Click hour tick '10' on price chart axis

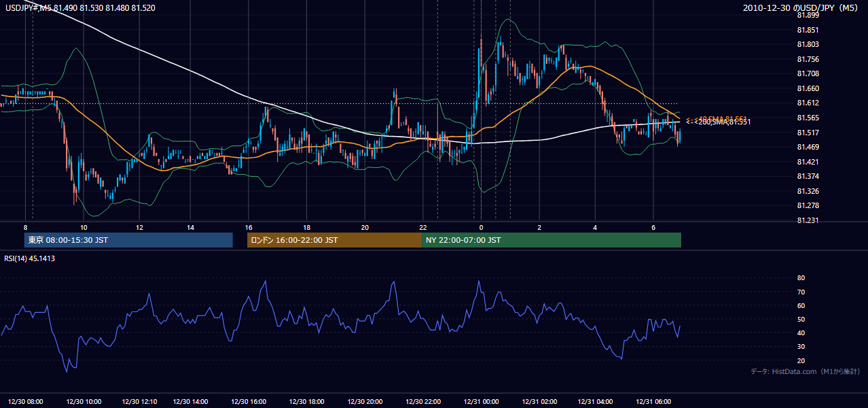coord(84,226)
